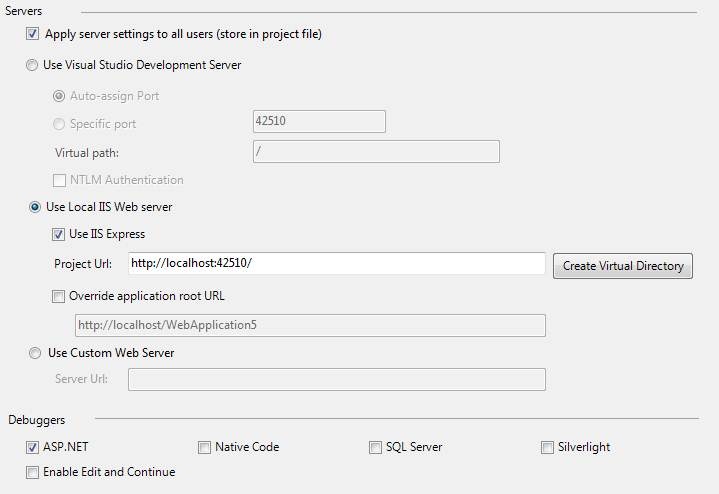Image resolution: width=719 pixels, height=494 pixels.
Task: Toggle 'Apply server settings to all users' checkbox
Action: (x=34, y=34)
